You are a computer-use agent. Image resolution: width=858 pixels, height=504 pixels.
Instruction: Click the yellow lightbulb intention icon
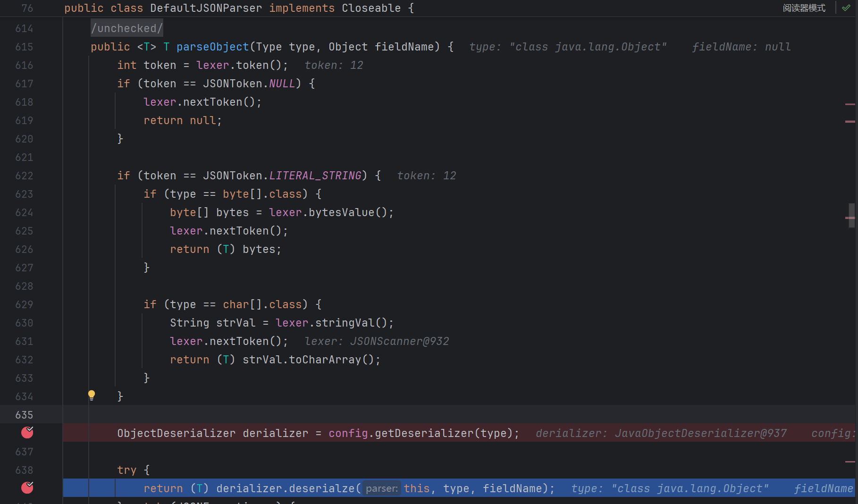tap(92, 395)
